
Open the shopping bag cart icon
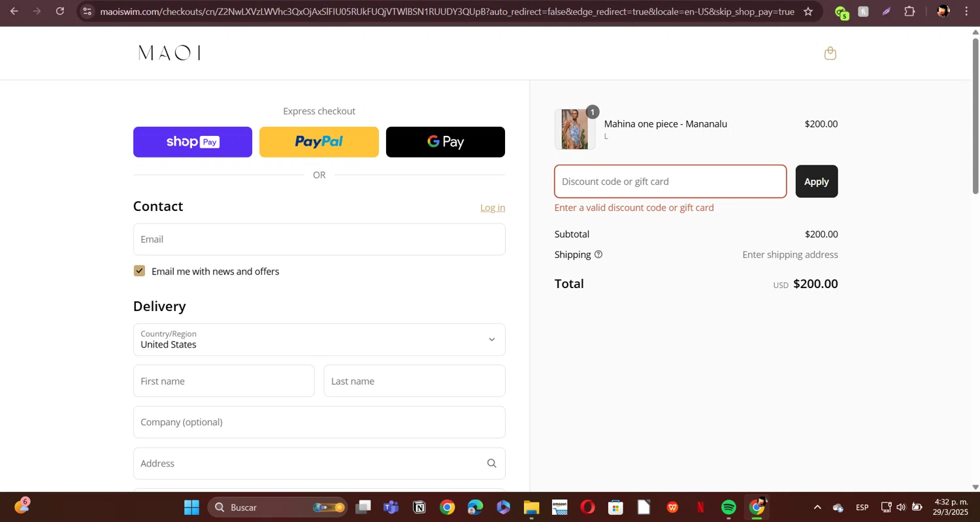pos(830,53)
